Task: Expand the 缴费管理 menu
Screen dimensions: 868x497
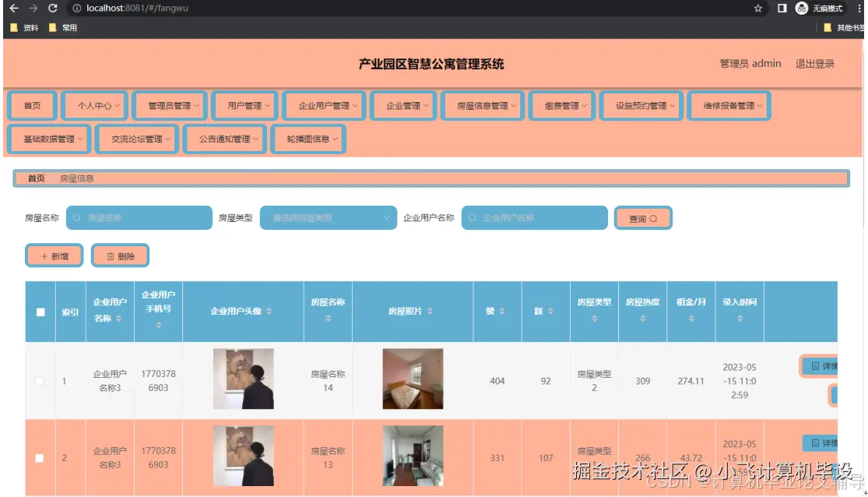Action: click(x=562, y=105)
